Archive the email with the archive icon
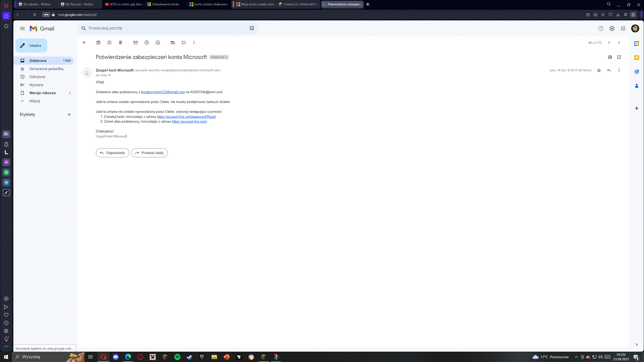The height and width of the screenshot is (362, 644). click(x=98, y=43)
